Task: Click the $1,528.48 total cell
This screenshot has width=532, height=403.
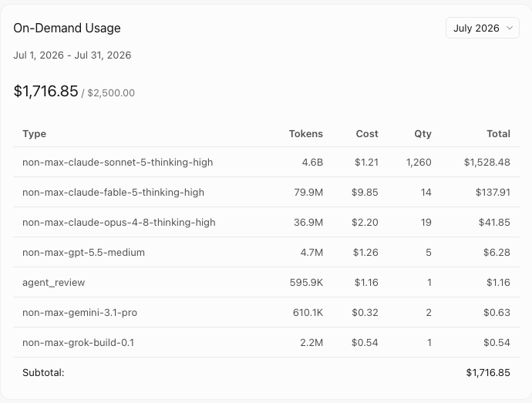Action: pyautogui.click(x=487, y=162)
